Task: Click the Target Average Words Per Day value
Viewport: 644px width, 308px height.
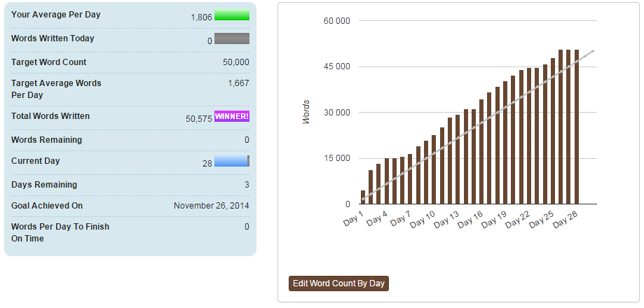Action: (239, 83)
